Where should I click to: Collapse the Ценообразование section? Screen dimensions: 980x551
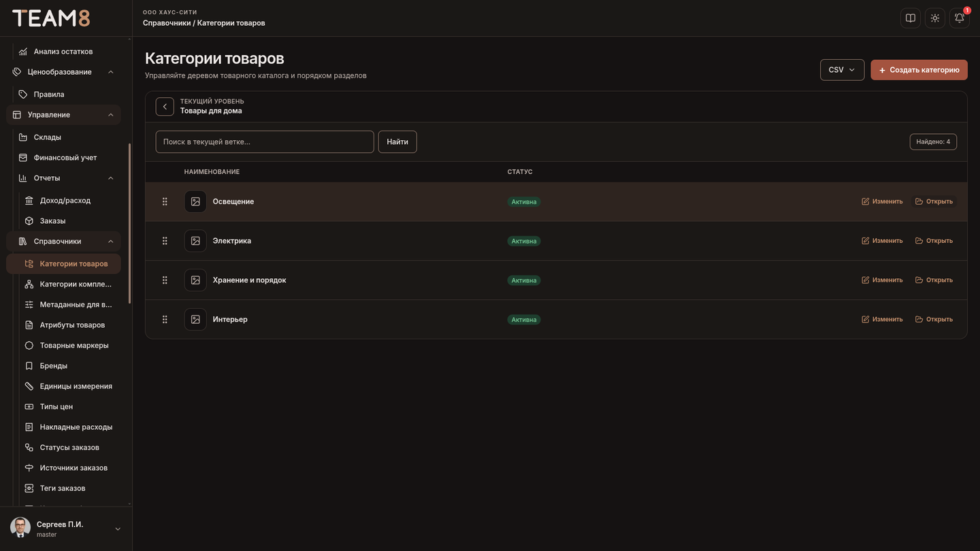click(111, 72)
